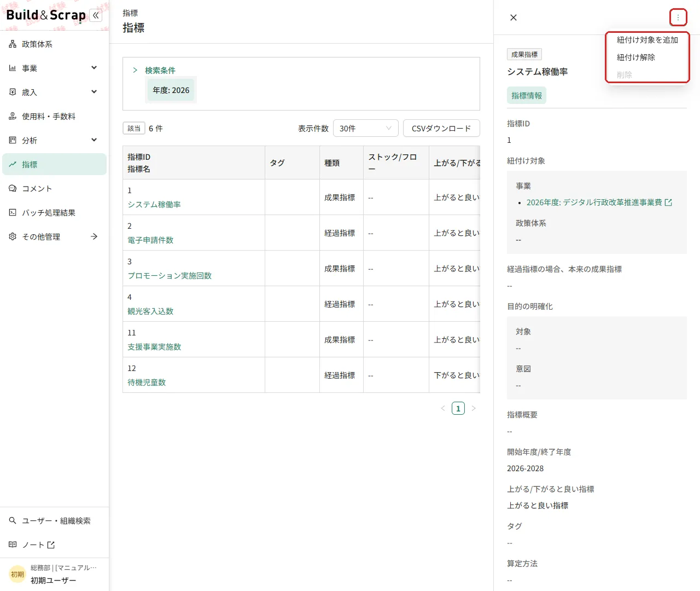The image size is (700, 591).
Task: Click the 初期 user avatar badge
Action: 17,574
